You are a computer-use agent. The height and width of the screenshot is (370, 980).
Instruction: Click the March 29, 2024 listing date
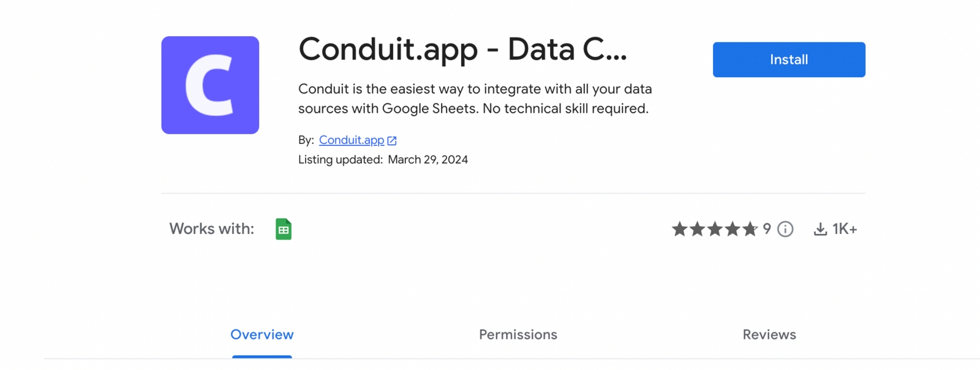(x=428, y=160)
